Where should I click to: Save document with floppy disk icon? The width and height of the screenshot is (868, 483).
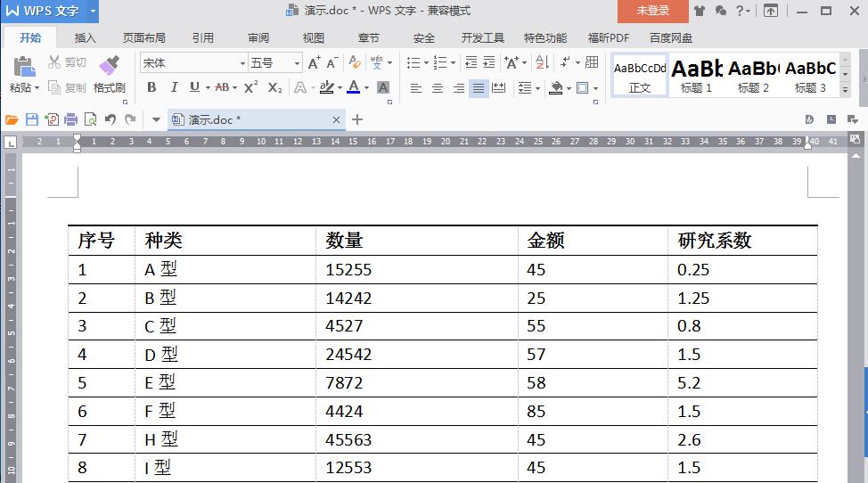(x=31, y=119)
